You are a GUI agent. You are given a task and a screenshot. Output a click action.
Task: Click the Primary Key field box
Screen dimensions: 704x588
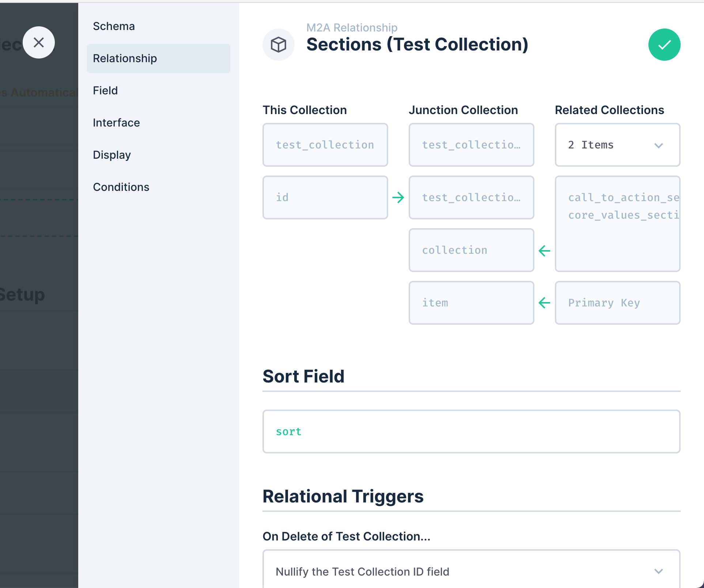617,303
